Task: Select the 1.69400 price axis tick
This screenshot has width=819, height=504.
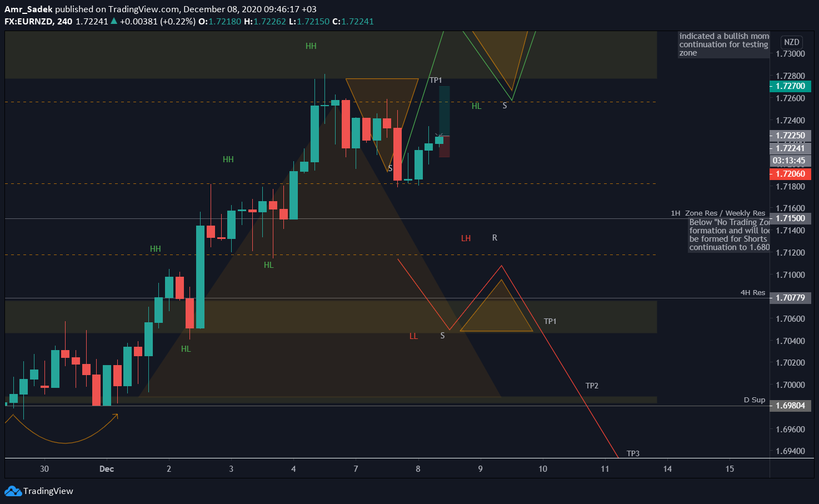Action: 790,451
